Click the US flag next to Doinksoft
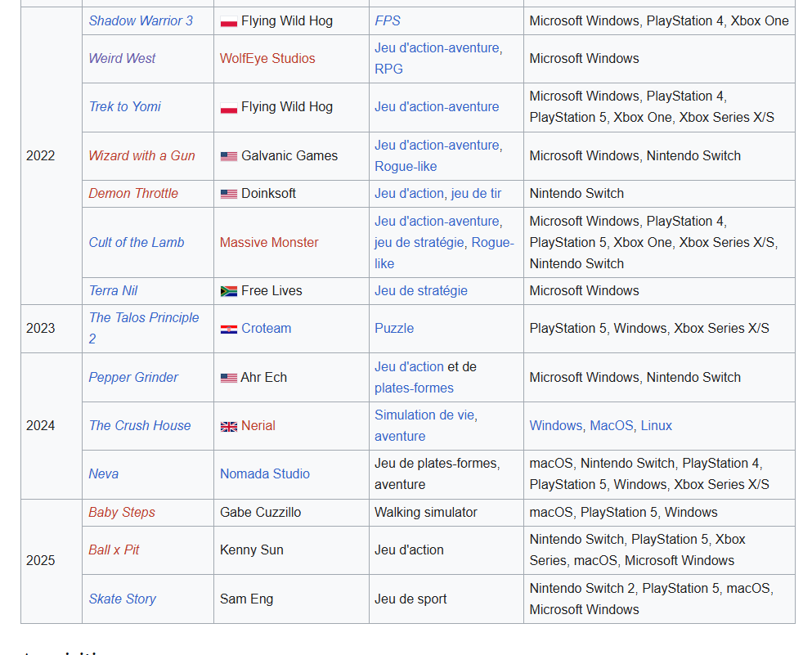 pos(228,194)
